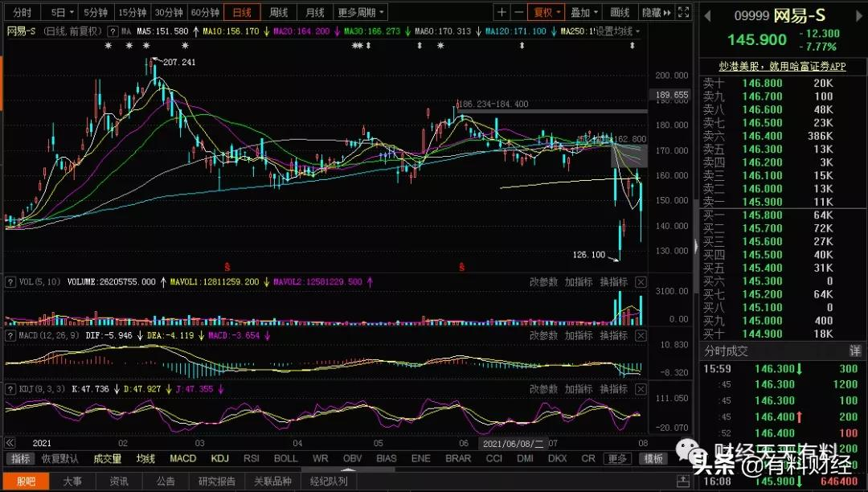
Task: Expand the 更多 indicators list
Action: (x=618, y=459)
